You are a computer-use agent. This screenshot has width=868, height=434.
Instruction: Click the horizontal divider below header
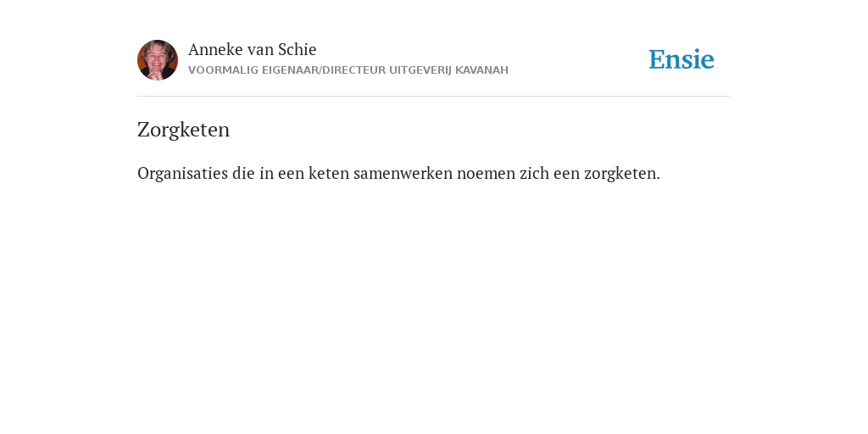[x=434, y=97]
